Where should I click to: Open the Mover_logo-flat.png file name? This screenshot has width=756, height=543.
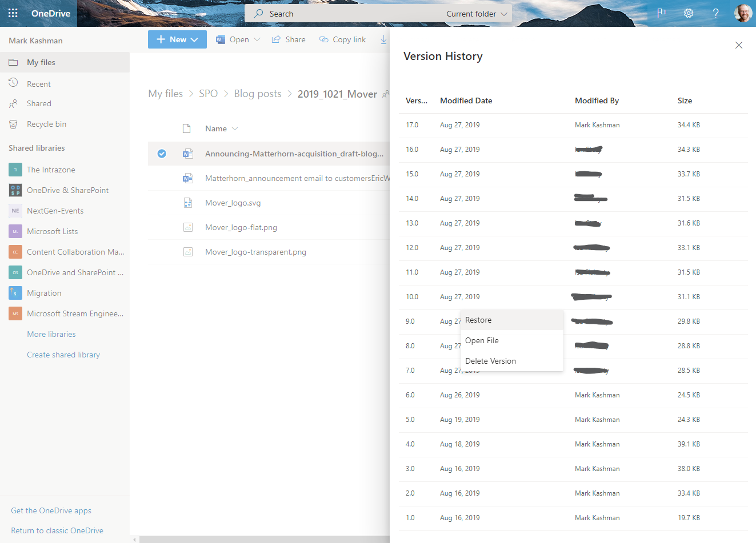(x=241, y=227)
